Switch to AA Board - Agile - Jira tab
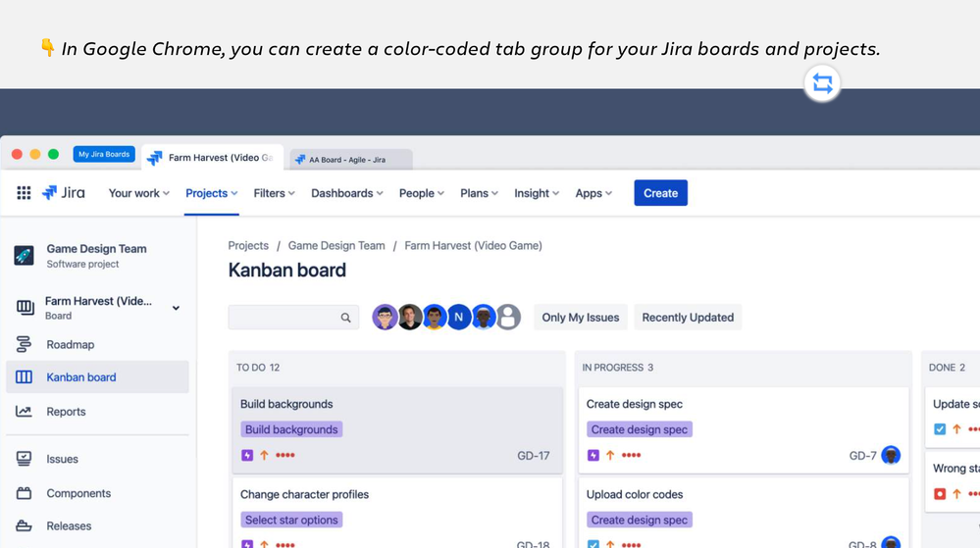 point(350,160)
